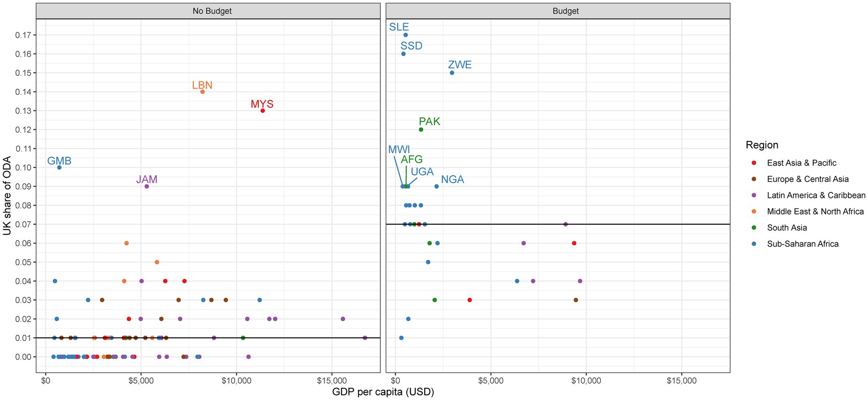Click $15,000 tick in No Budget panel
Screen dimensions: 868x400
click(x=332, y=381)
